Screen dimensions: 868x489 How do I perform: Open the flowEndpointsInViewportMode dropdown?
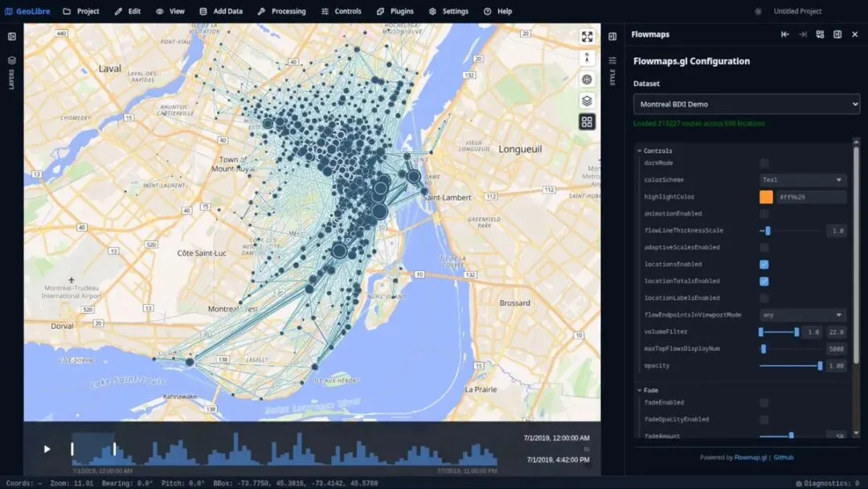803,315
